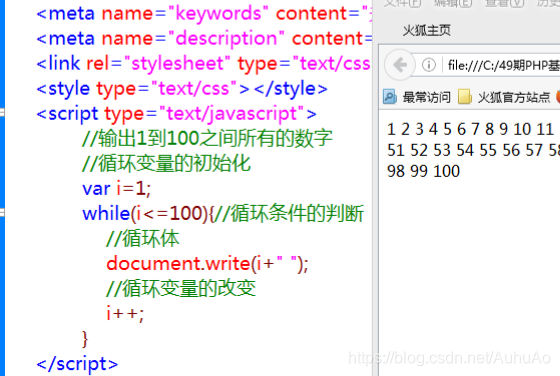Click the 最常访问 magnifier icon
The height and width of the screenshot is (376, 560).
point(390,97)
